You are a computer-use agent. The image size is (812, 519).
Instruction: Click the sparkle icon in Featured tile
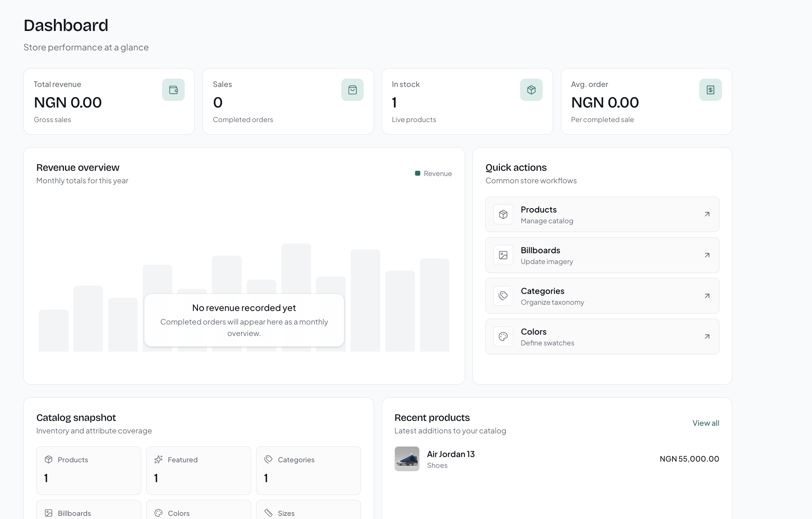pyautogui.click(x=159, y=460)
